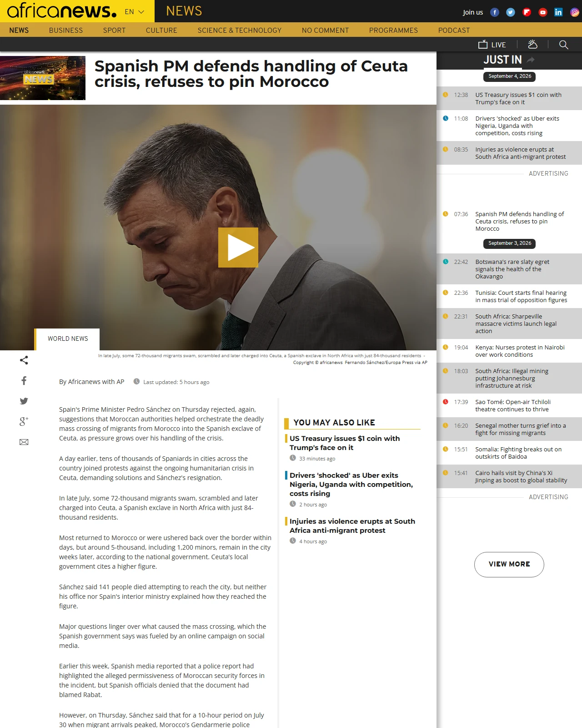Share article on Facebook from sidebar
Image resolution: width=582 pixels, height=728 pixels.
click(24, 381)
